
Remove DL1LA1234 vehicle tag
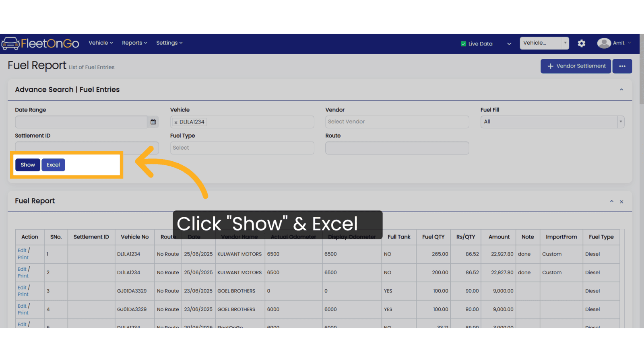coord(176,122)
